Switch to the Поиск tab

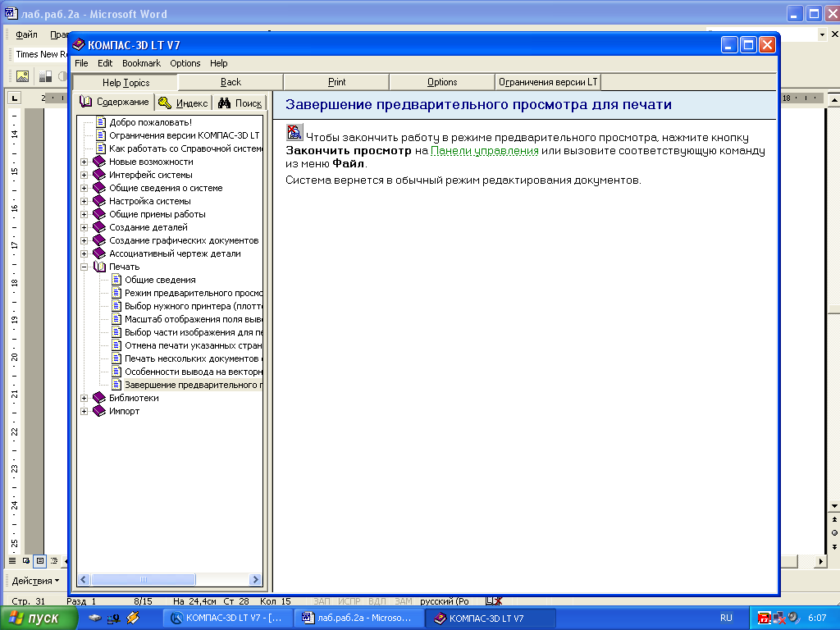click(240, 103)
